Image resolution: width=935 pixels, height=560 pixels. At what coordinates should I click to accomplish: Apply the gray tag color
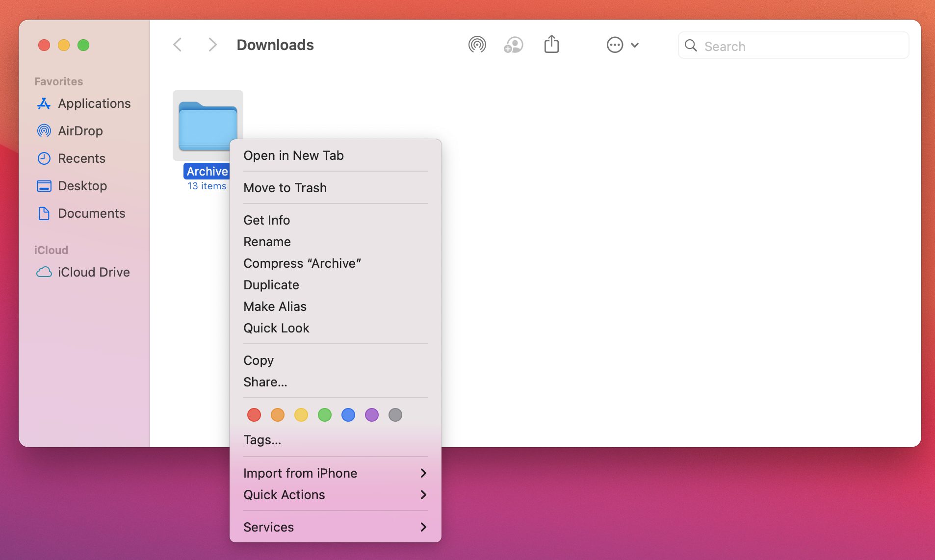pyautogui.click(x=395, y=415)
